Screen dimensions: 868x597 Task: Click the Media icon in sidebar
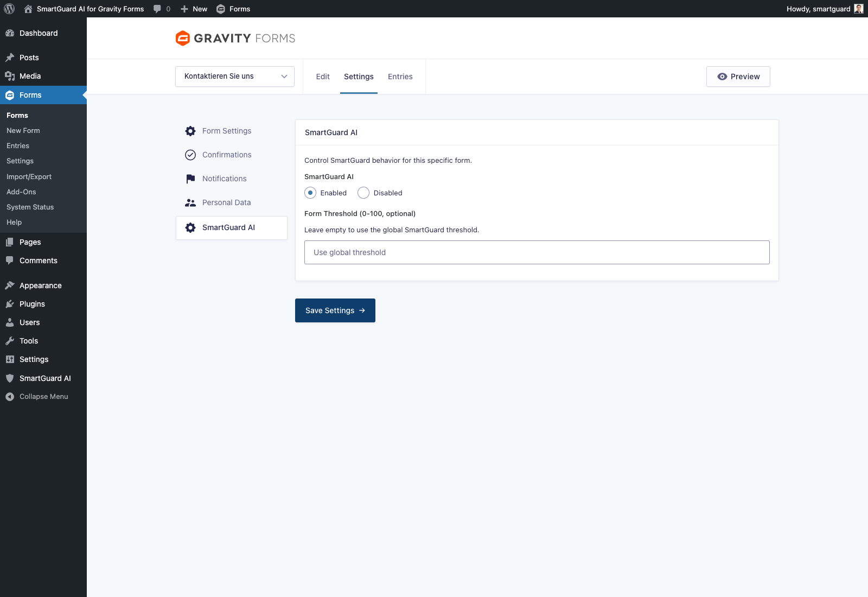[x=10, y=76]
